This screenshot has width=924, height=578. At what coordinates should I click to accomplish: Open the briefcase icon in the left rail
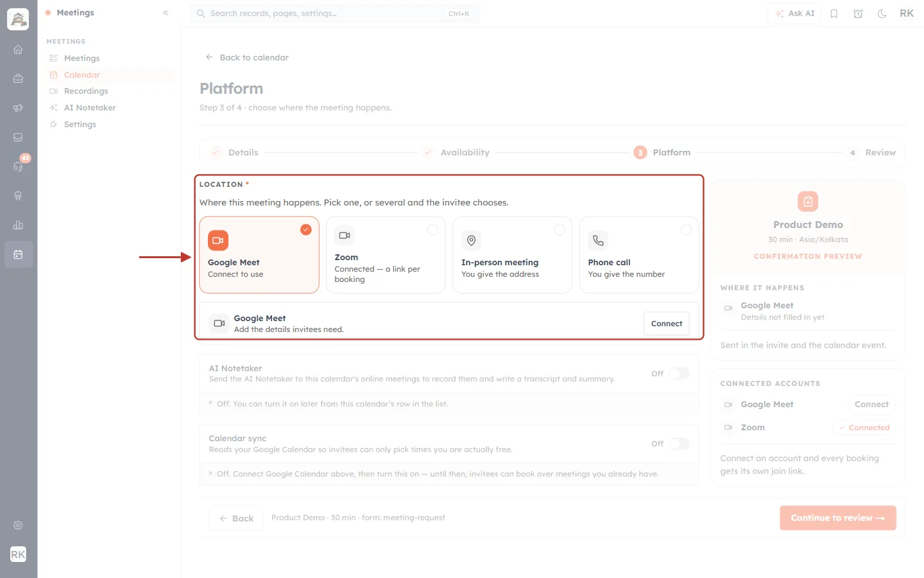coord(18,79)
